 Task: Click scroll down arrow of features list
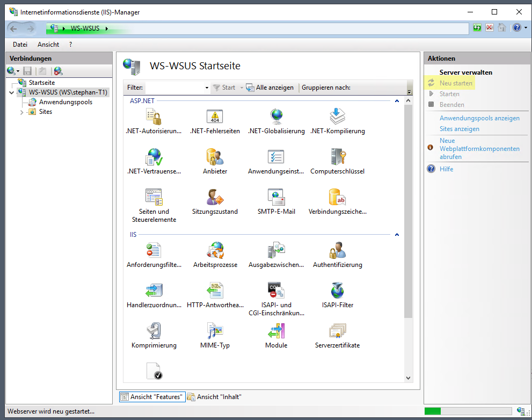point(408,378)
